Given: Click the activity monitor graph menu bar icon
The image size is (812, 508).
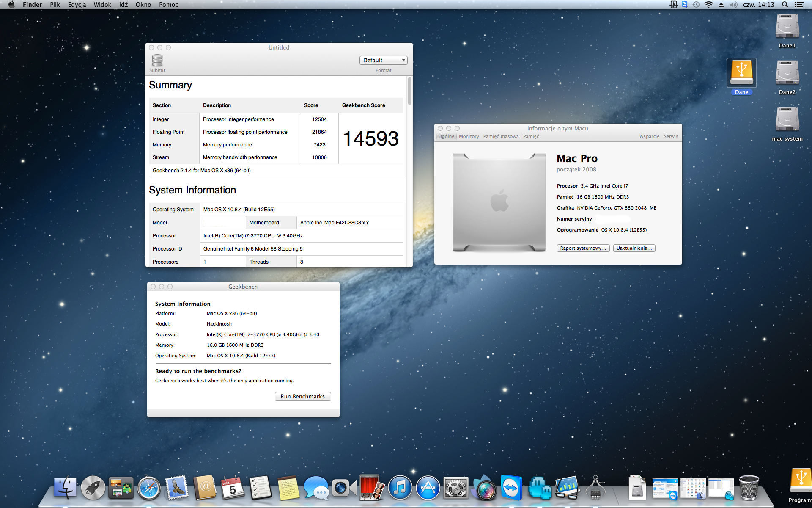Looking at the screenshot, I should point(673,5).
